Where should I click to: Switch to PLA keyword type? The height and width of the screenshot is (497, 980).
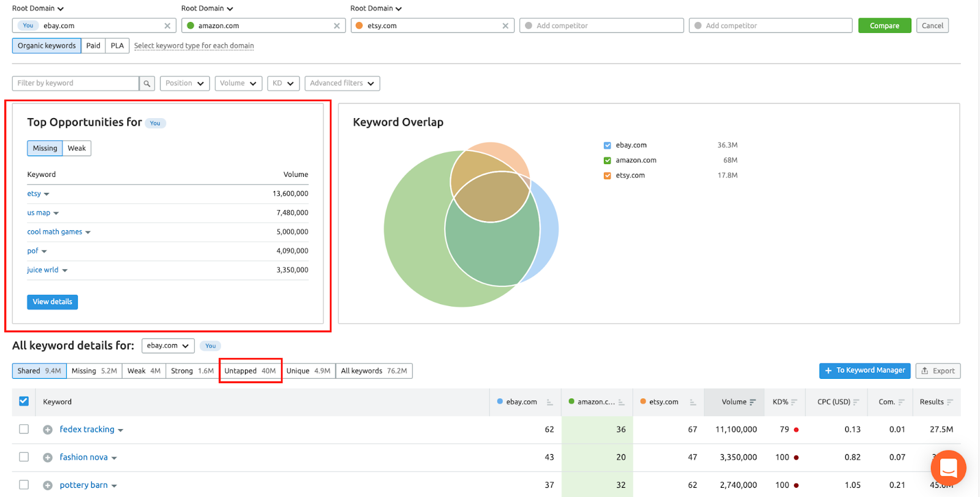click(x=117, y=46)
